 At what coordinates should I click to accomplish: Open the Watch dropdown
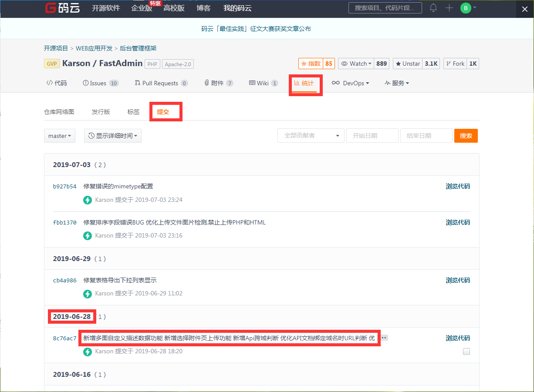pyautogui.click(x=356, y=64)
